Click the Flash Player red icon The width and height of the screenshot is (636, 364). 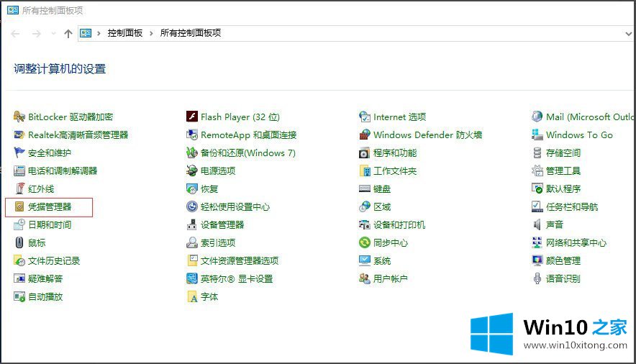coord(192,117)
